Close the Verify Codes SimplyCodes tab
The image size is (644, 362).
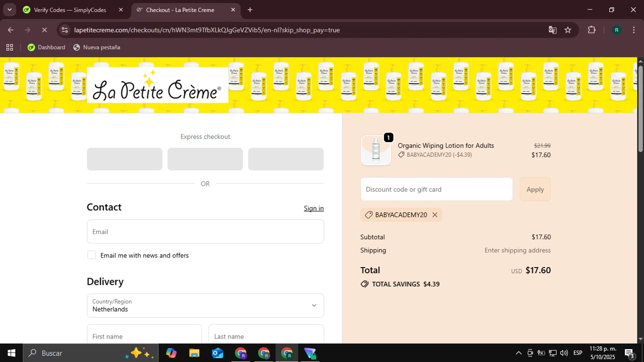[121, 10]
